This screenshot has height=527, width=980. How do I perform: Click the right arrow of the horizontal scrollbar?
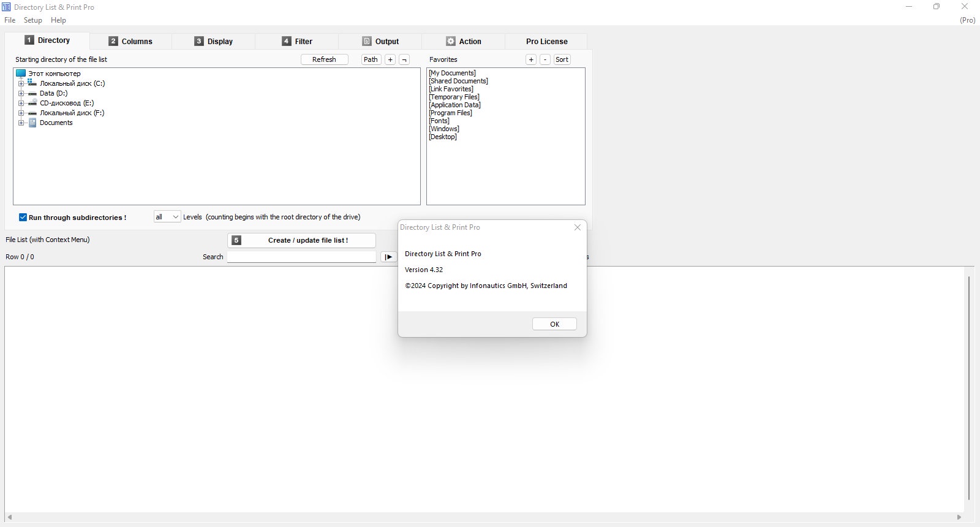click(959, 518)
